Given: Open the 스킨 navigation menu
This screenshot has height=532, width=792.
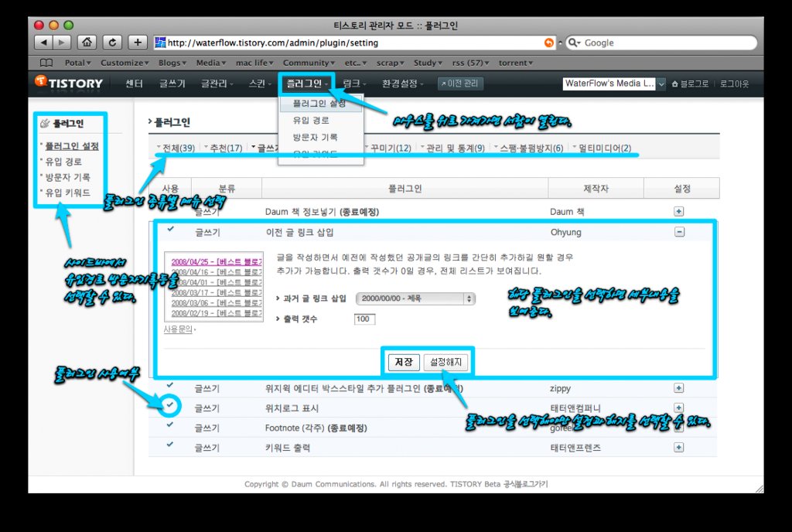Looking at the screenshot, I should pyautogui.click(x=260, y=84).
